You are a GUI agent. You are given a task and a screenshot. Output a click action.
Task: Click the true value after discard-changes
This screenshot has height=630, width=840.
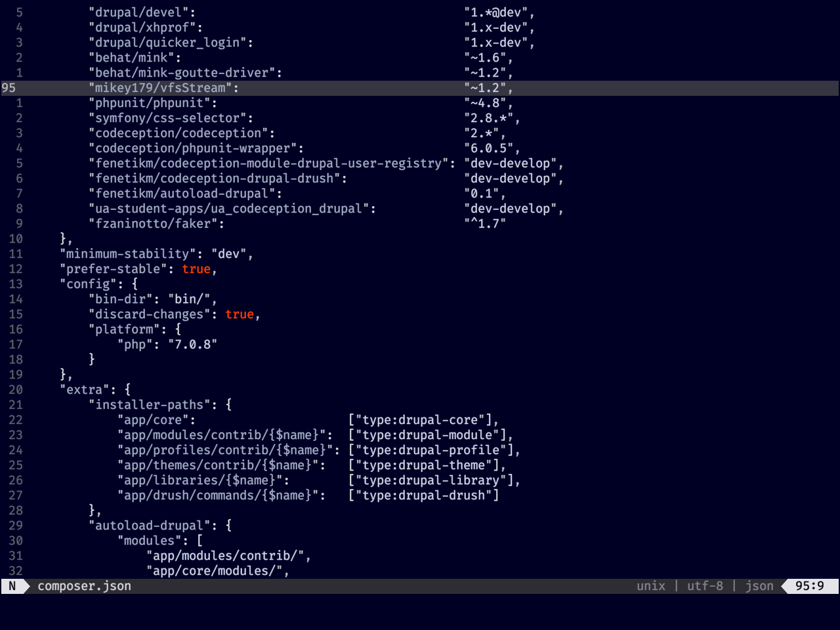240,314
